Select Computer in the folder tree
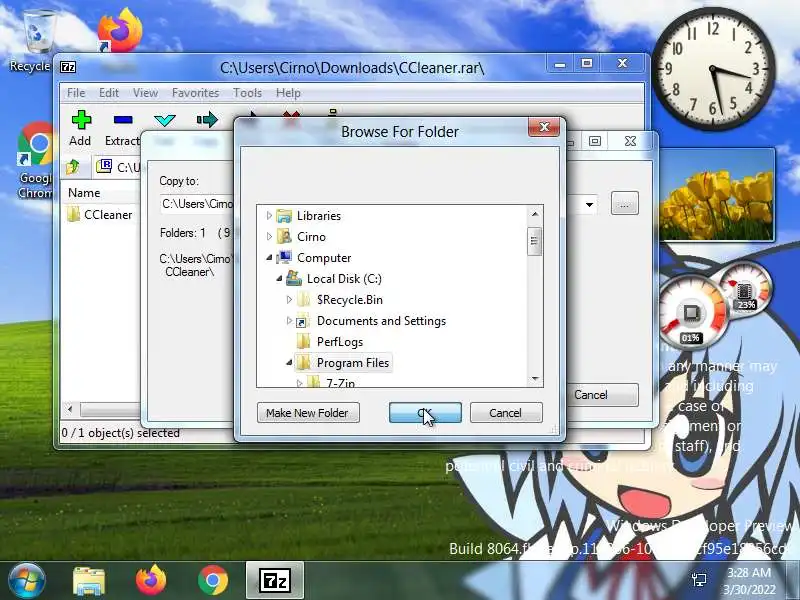 (324, 258)
